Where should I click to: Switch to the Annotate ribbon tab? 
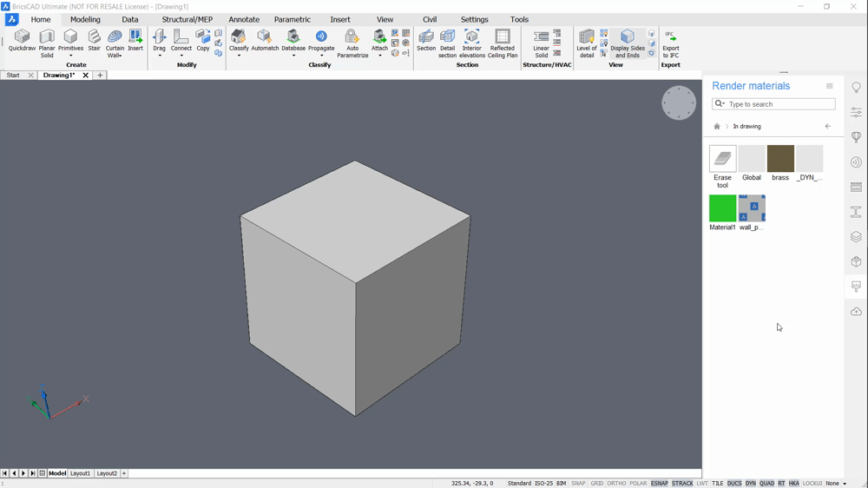pos(244,19)
